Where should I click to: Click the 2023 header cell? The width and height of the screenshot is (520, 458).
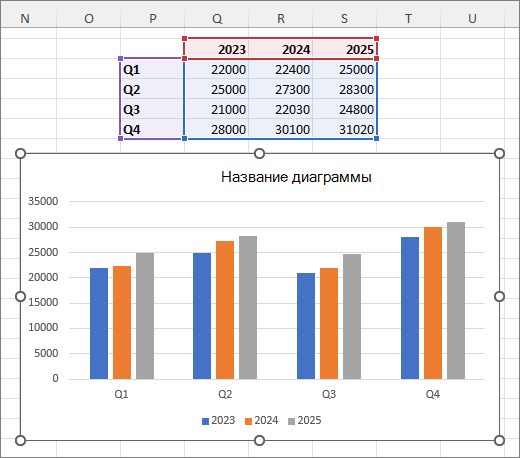point(216,49)
